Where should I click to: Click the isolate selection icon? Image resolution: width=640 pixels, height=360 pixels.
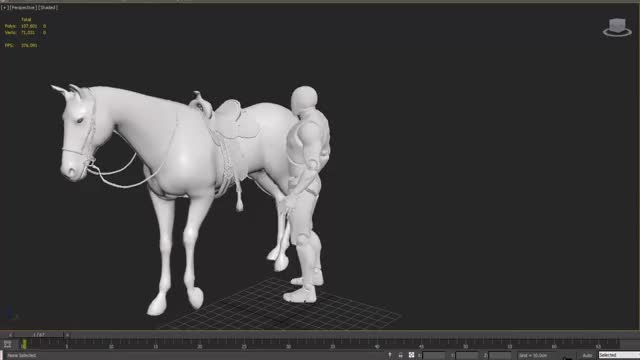(x=389, y=355)
